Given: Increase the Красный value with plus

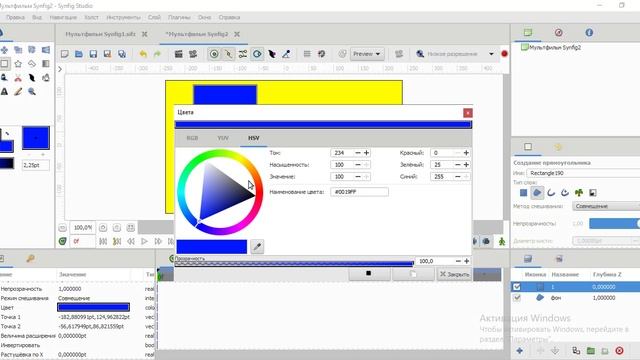Looking at the screenshot, I should pyautogui.click(x=466, y=153).
